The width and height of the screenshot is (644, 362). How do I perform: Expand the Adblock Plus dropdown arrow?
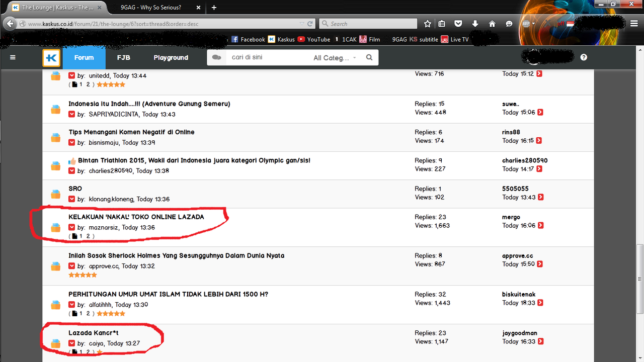[x=534, y=24]
